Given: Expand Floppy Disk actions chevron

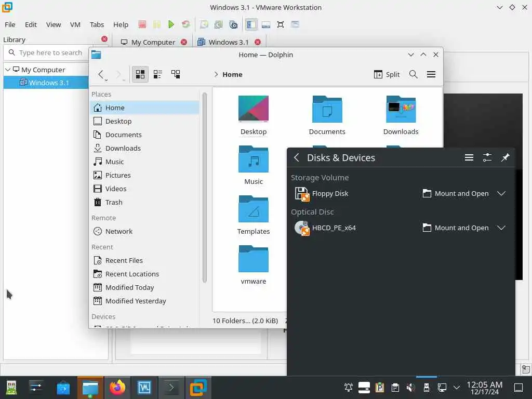Looking at the screenshot, I should pos(501,193).
